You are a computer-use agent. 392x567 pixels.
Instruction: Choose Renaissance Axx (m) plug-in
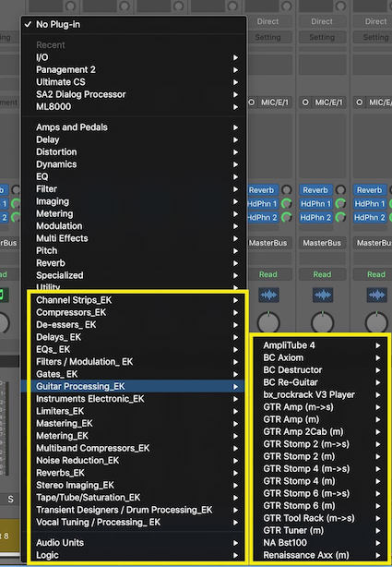pyautogui.click(x=320, y=555)
